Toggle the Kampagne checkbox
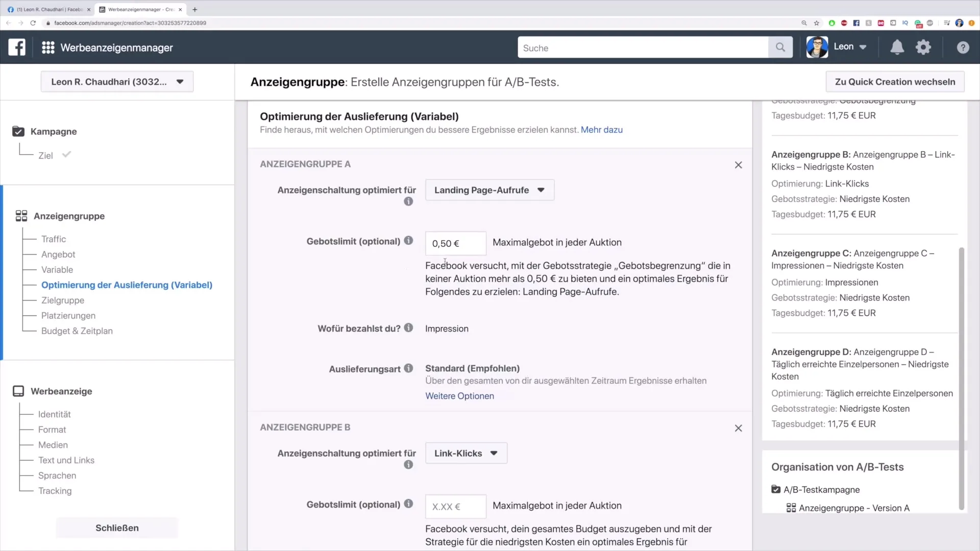 tap(18, 131)
